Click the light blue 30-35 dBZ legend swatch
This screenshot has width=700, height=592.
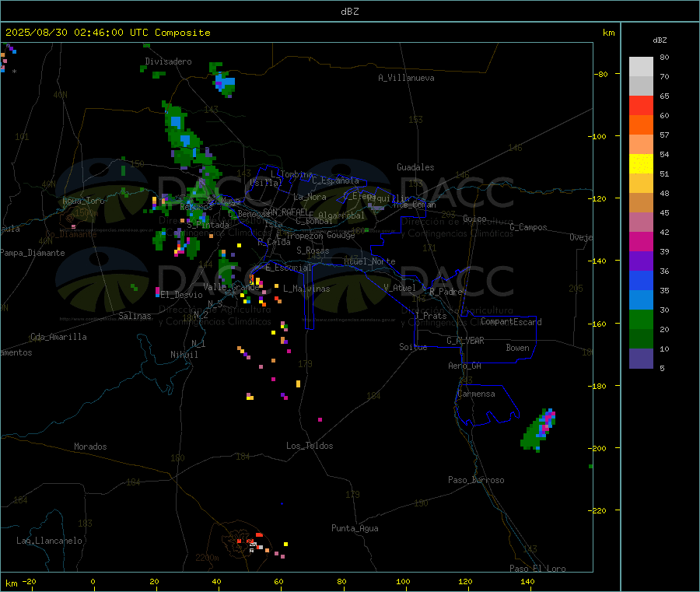[641, 300]
